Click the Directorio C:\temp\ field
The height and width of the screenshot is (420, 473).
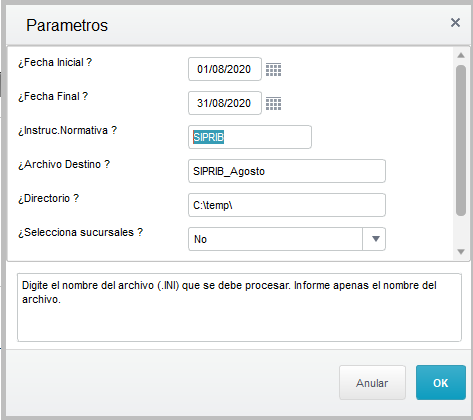tap(287, 205)
